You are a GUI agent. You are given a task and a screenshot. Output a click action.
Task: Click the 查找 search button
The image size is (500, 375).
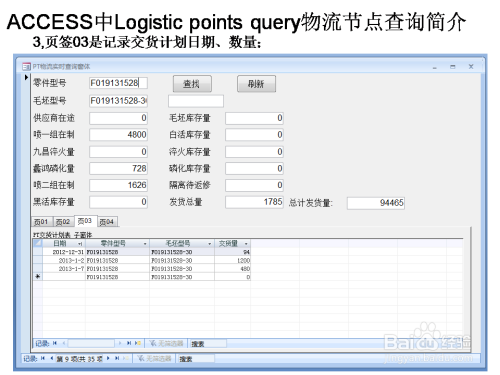tap(192, 84)
